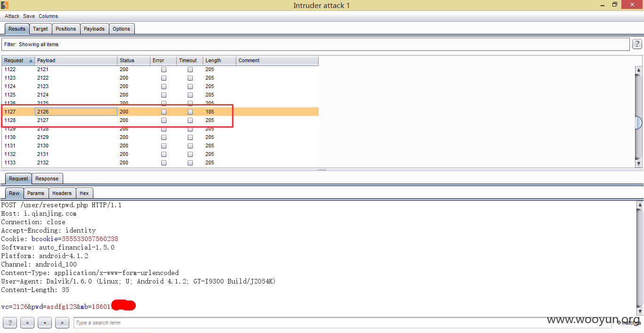Click the POST /user/resetpwd.php request line
The height and width of the screenshot is (333, 644).
(x=61, y=205)
